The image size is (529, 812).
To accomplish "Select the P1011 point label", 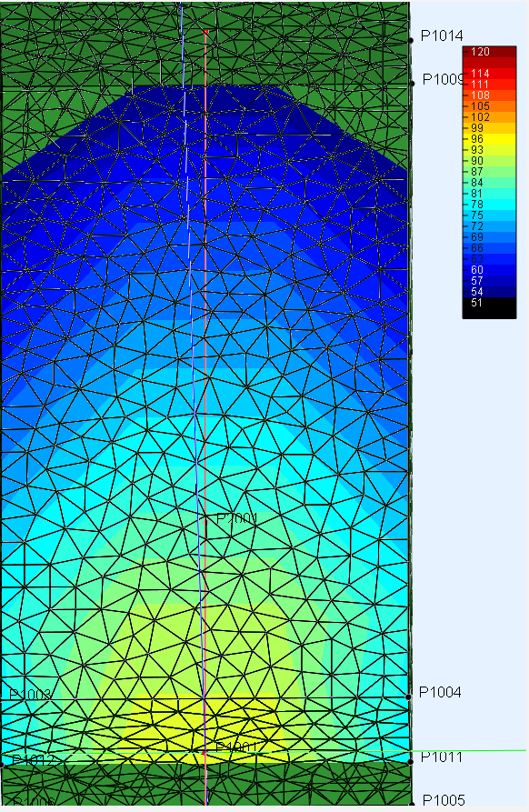I will (442, 757).
